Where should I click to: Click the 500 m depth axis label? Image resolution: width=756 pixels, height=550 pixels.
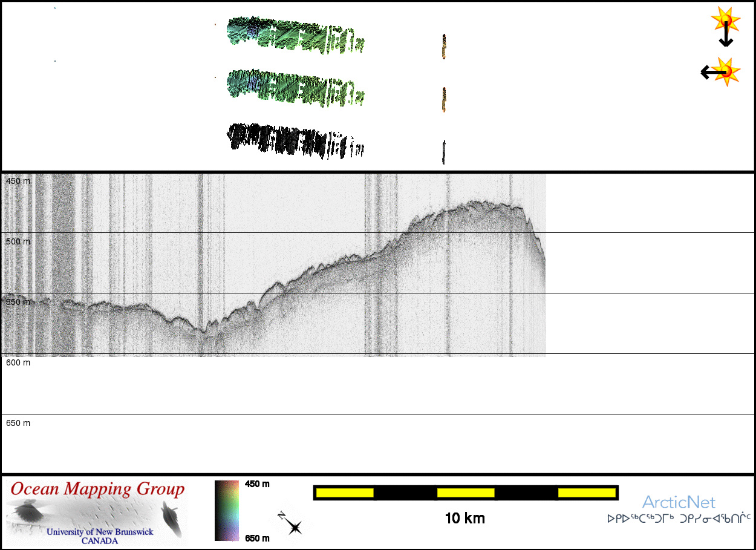click(x=18, y=241)
